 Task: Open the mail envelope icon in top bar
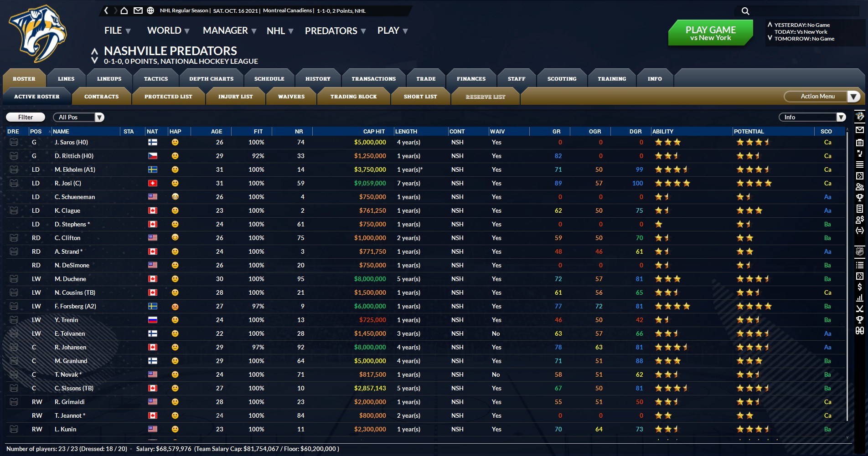(x=138, y=10)
